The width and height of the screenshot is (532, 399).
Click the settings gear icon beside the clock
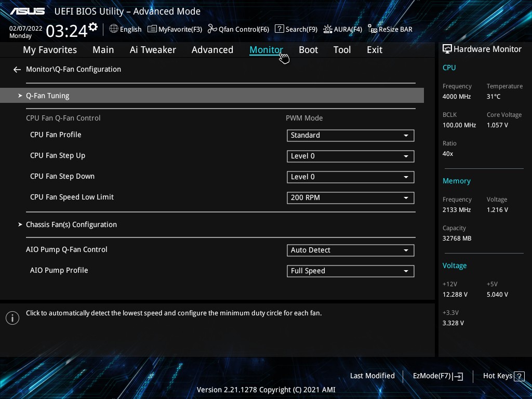pos(93,26)
